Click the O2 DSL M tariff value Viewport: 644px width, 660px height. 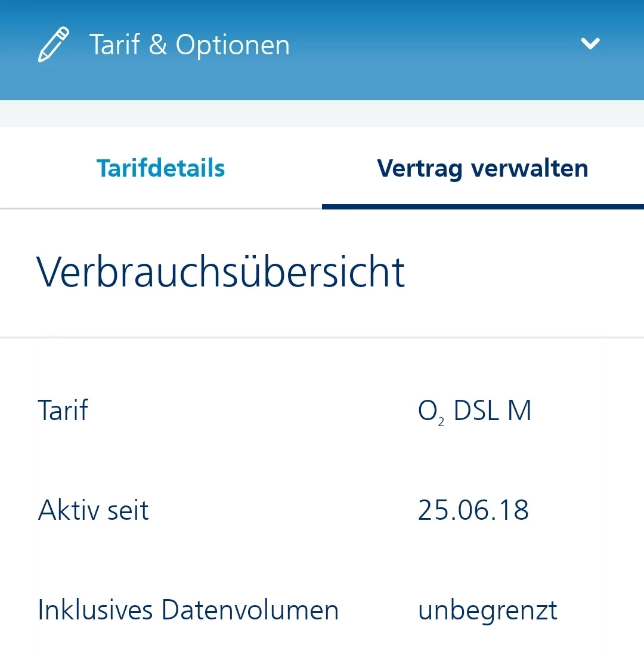point(475,411)
